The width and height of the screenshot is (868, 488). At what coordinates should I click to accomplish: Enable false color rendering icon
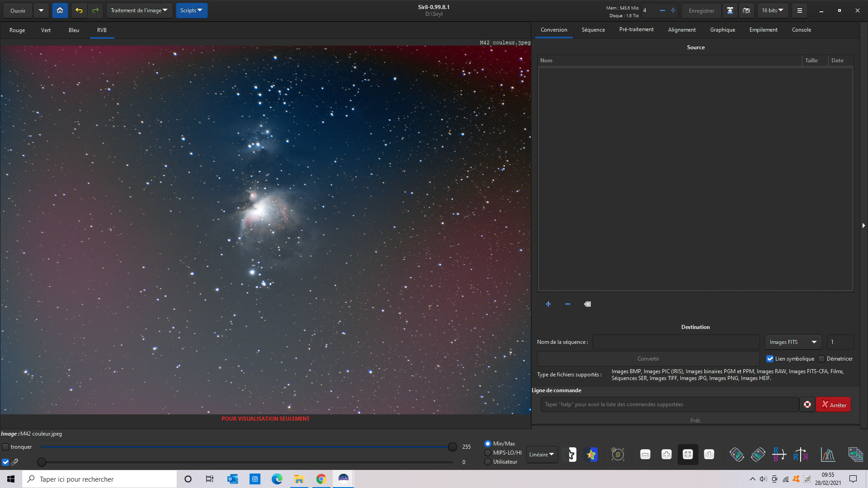click(x=591, y=455)
